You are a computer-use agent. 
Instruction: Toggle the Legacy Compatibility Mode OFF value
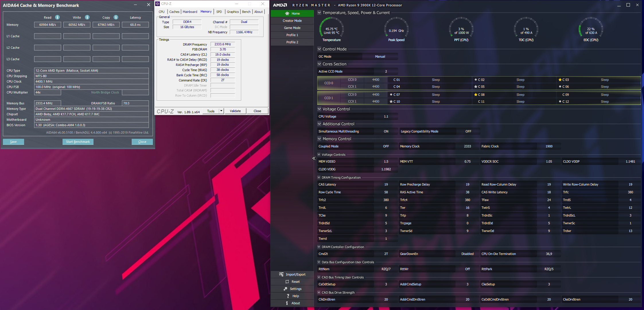[468, 131]
